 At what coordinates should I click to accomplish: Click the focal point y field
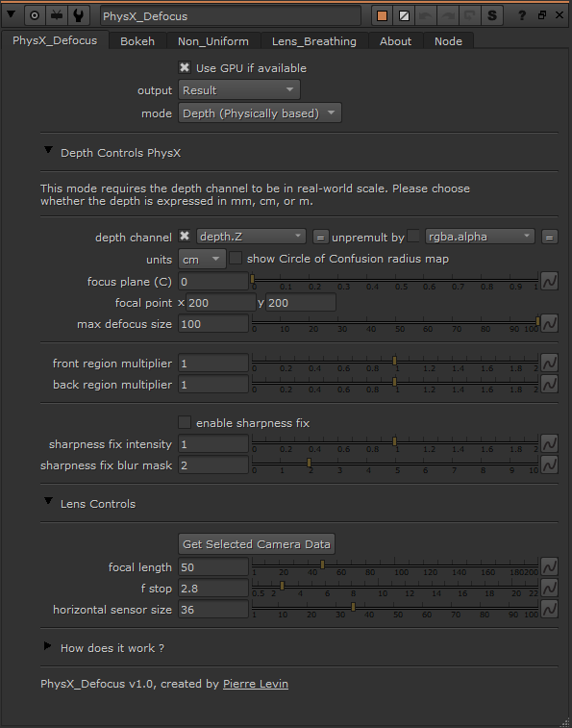coord(301,303)
